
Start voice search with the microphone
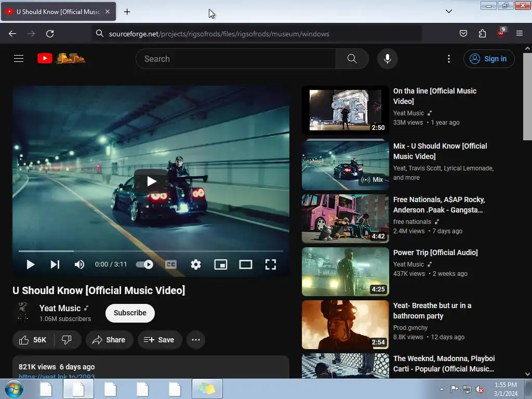click(387, 59)
